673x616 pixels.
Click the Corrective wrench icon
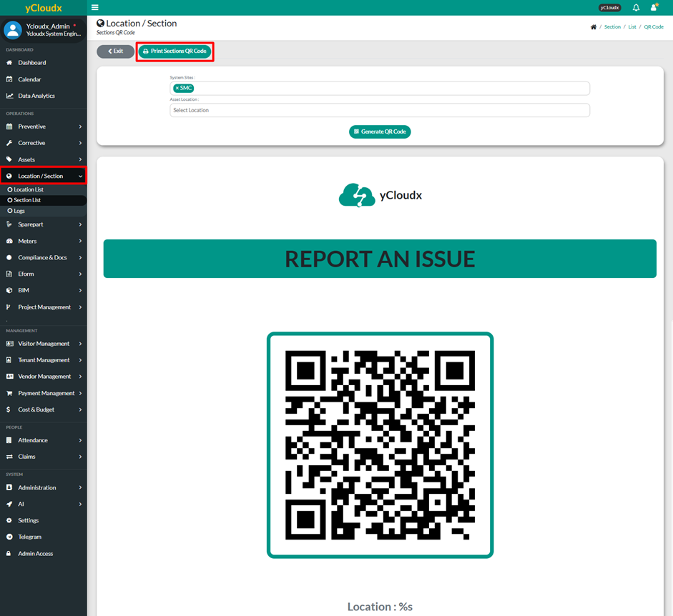(x=9, y=143)
